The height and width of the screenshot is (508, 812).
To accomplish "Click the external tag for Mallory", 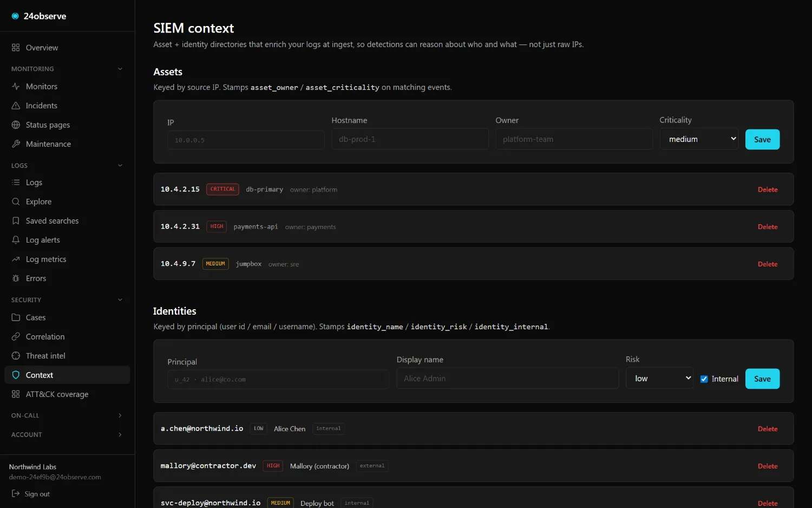I will tap(372, 466).
